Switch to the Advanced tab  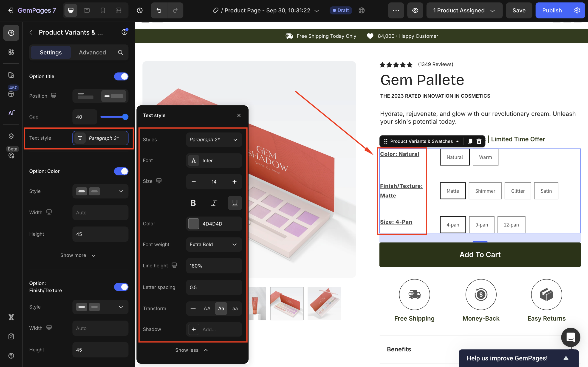(x=92, y=52)
